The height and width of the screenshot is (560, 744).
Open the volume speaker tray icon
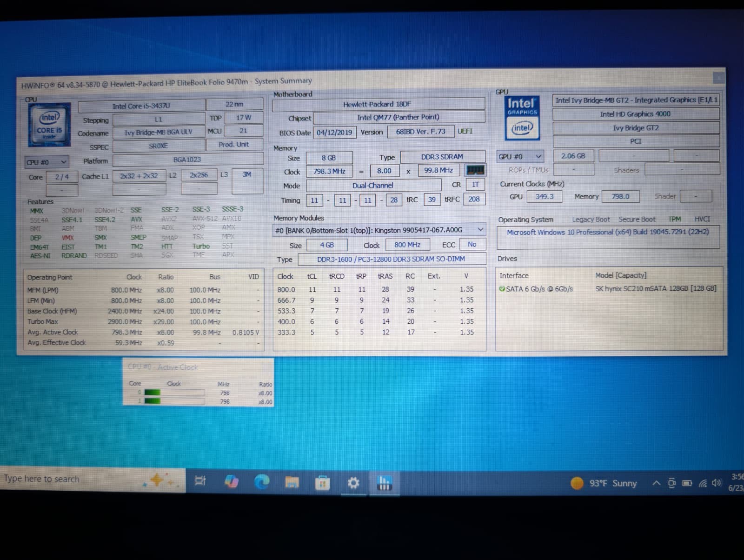tap(717, 483)
